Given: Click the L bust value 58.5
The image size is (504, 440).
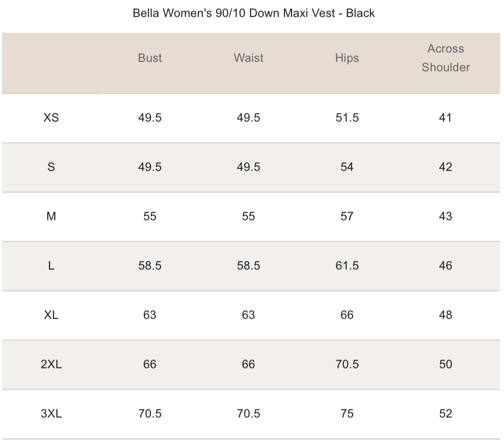Looking at the screenshot, I should coord(150,265).
